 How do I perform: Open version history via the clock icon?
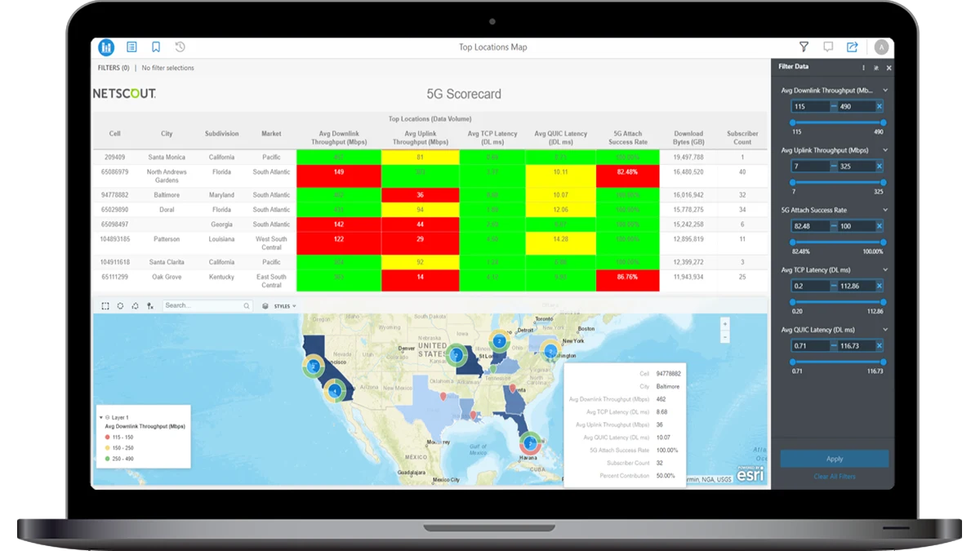181,47
